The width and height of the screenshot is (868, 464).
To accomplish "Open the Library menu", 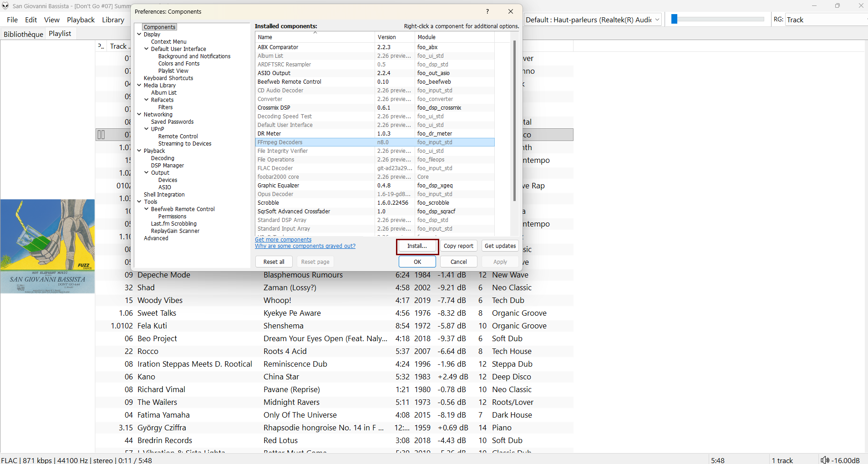I will click(113, 20).
